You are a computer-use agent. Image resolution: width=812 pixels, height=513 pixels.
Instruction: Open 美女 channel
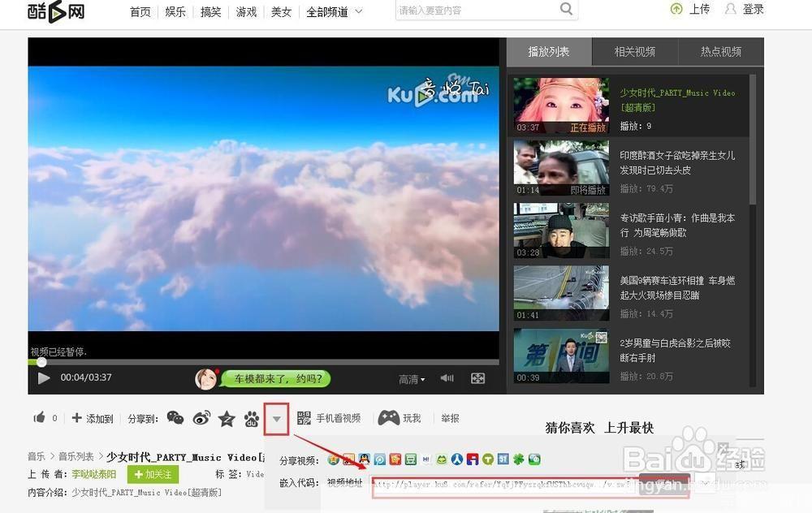click(x=281, y=11)
